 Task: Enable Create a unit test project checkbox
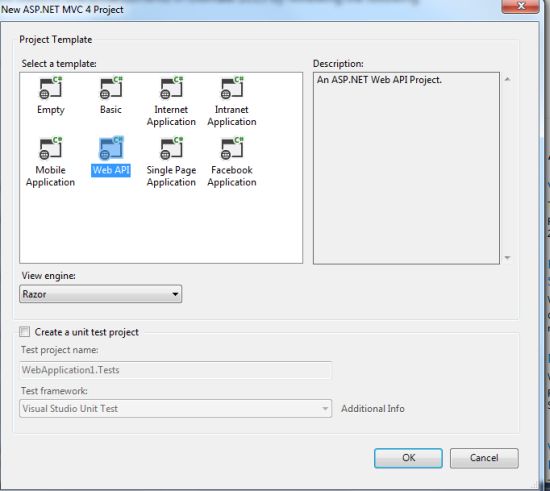click(25, 331)
